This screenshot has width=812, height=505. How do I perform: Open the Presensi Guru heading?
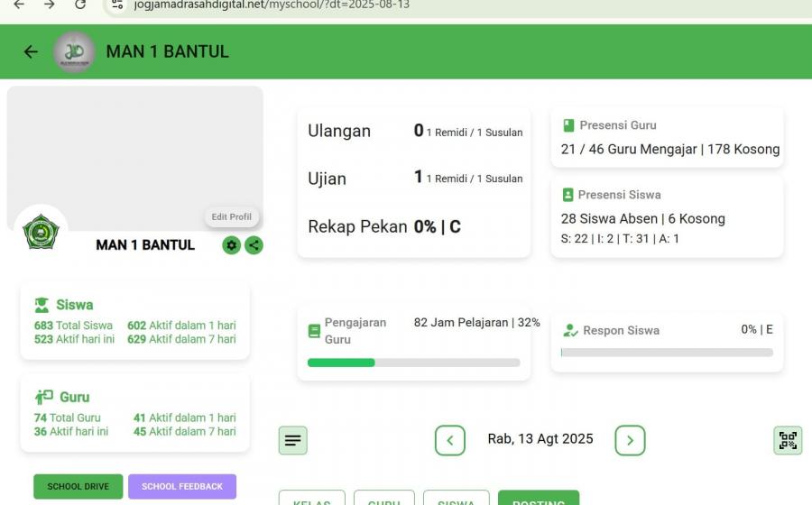click(x=618, y=125)
